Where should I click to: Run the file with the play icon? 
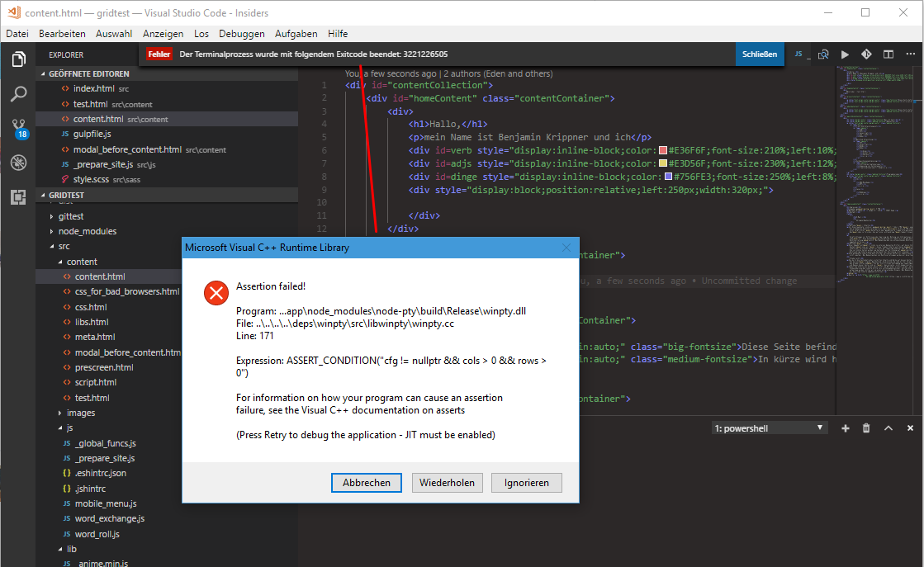(845, 54)
